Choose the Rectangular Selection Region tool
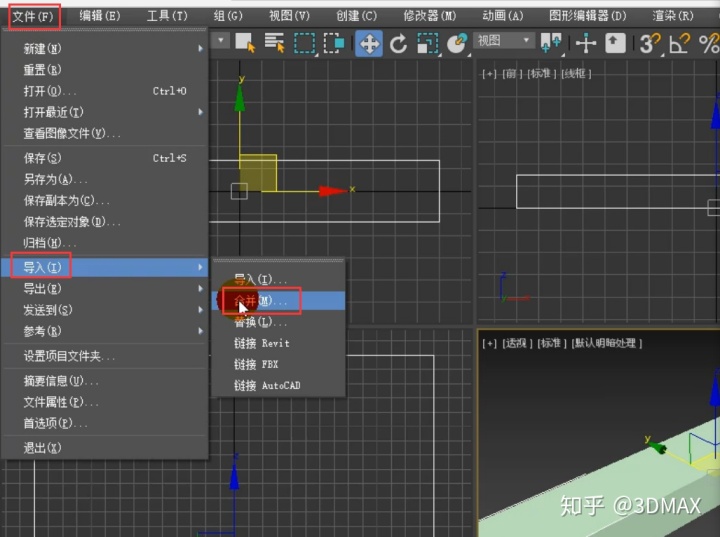Image resolution: width=720 pixels, height=537 pixels. [304, 43]
